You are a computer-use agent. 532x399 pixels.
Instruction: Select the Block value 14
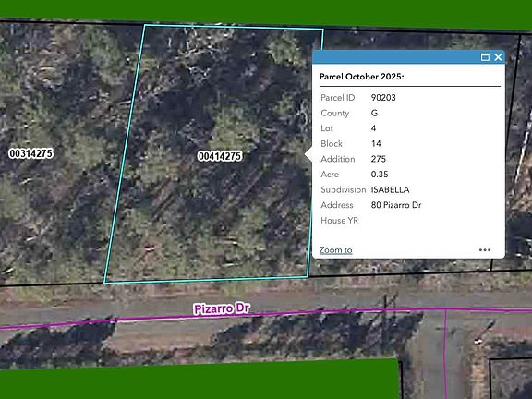point(376,144)
